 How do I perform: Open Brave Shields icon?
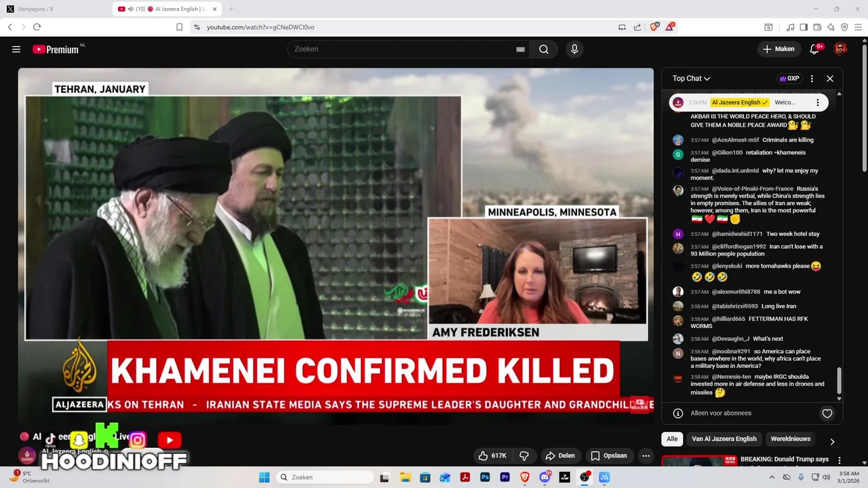pyautogui.click(x=654, y=27)
